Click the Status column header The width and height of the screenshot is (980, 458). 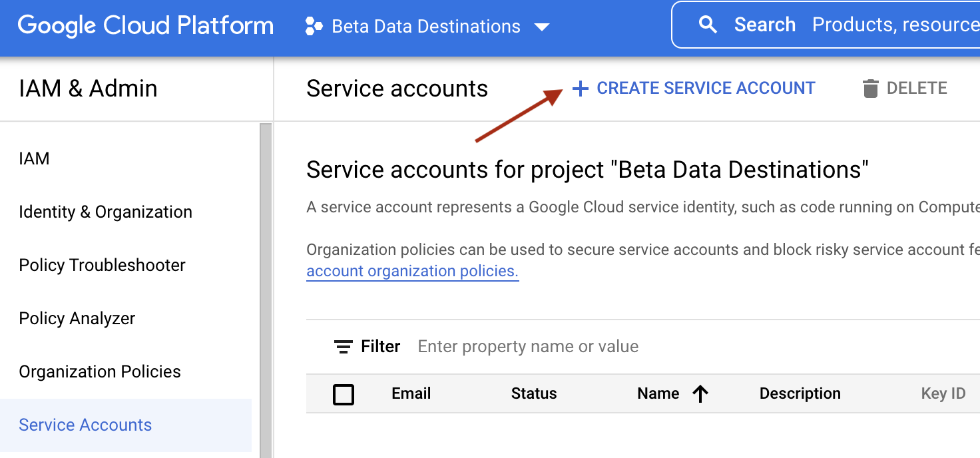coord(534,393)
